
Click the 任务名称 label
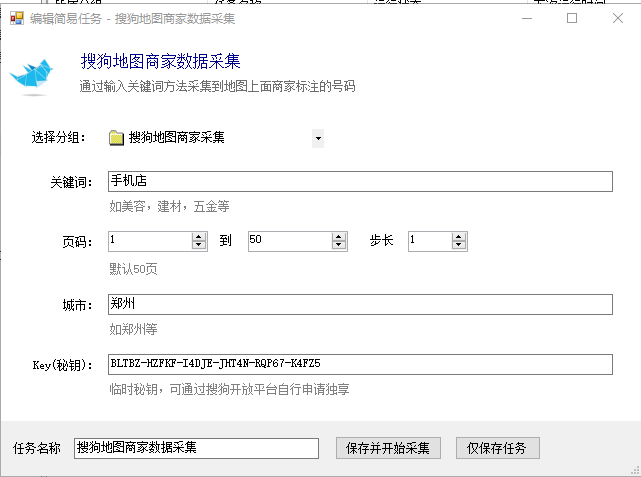[x=37, y=448]
